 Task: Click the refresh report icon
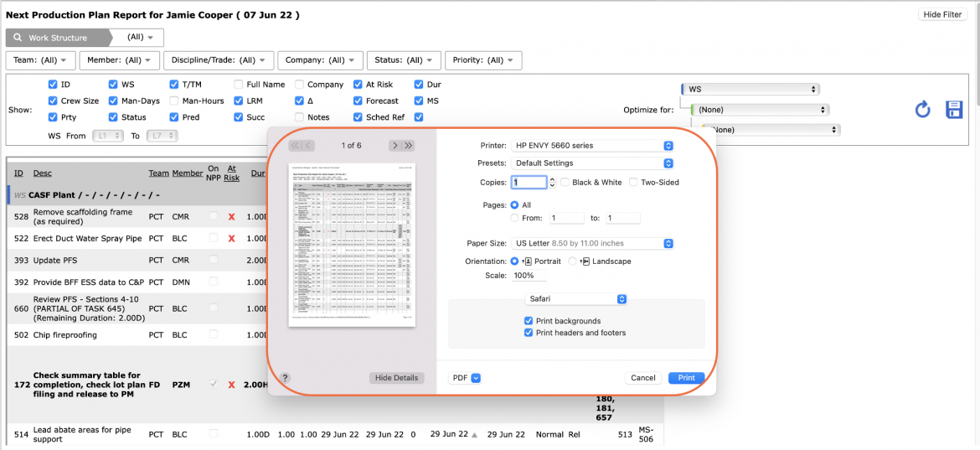pyautogui.click(x=922, y=110)
